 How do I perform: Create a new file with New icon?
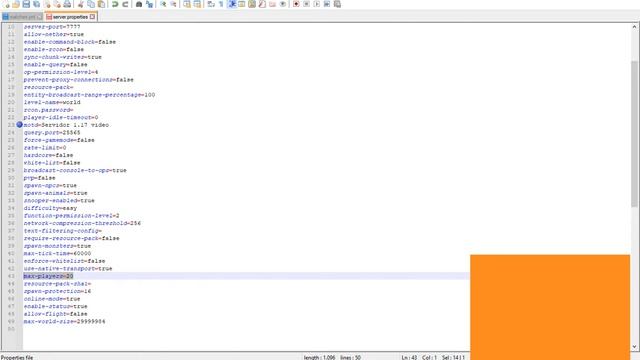click(6, 4)
